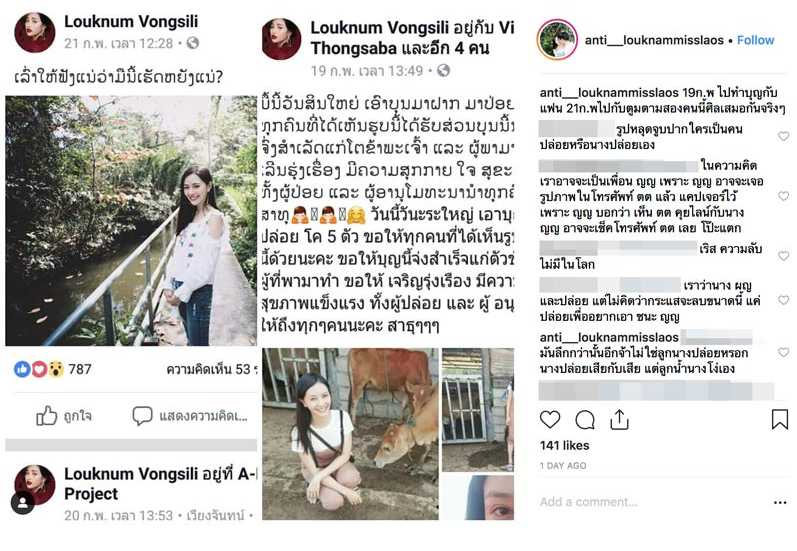This screenshot has height=551, width=797.
Task: Click the globe privacy icon beside 12:28
Action: [193, 43]
